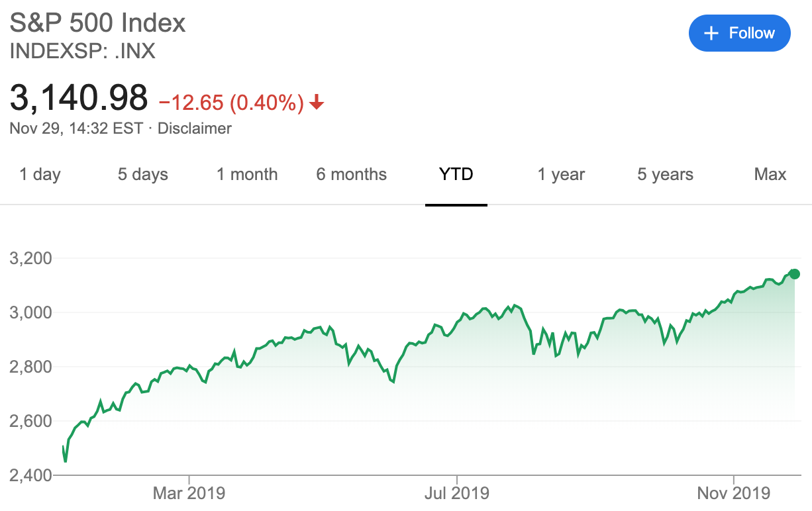Select the YTD range tab

pos(456,175)
